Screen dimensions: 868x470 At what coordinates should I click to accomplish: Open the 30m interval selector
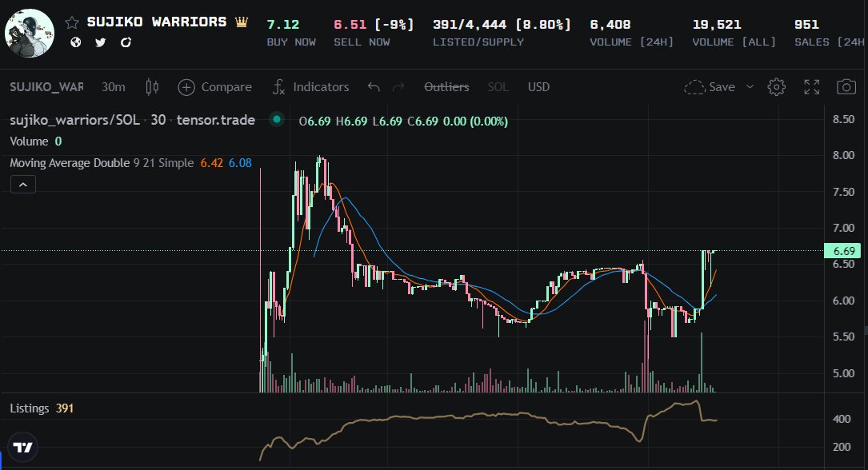[113, 87]
